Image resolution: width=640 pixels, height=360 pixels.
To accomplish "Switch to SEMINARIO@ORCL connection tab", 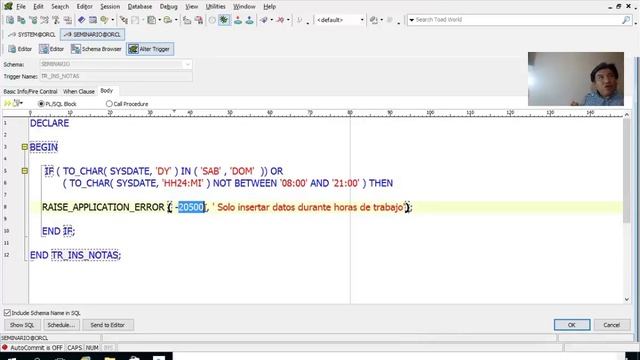I will [93, 35].
